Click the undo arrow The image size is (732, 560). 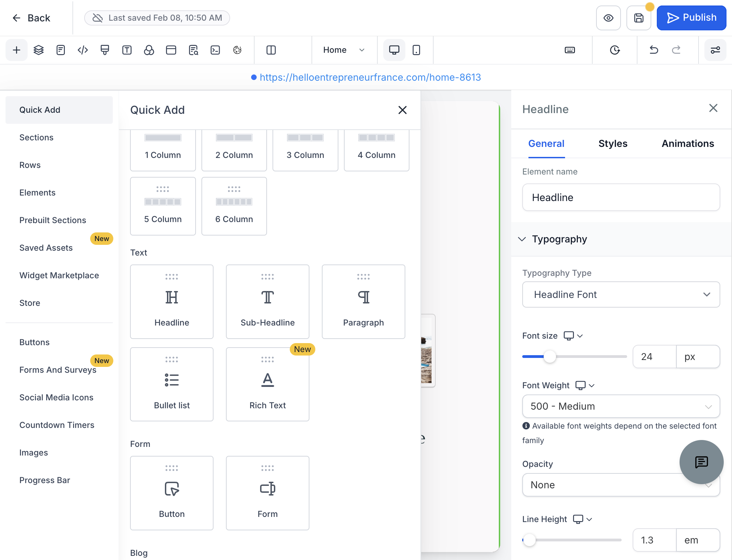click(654, 50)
